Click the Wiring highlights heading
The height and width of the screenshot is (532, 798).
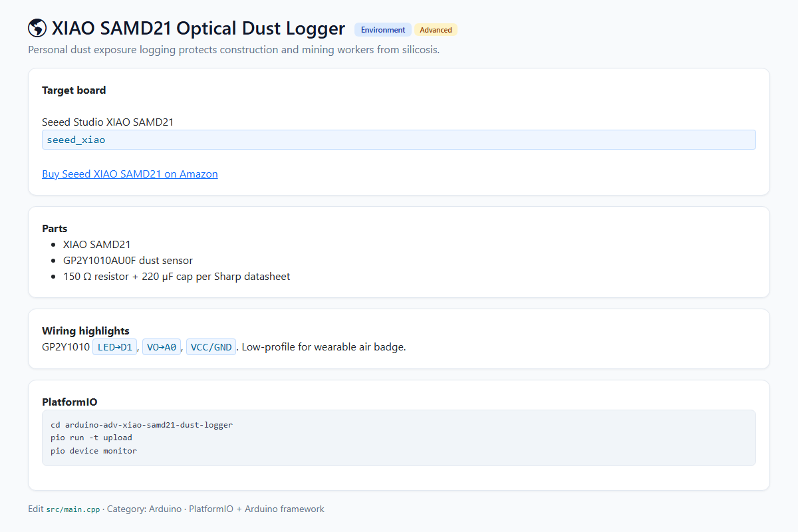[86, 331]
